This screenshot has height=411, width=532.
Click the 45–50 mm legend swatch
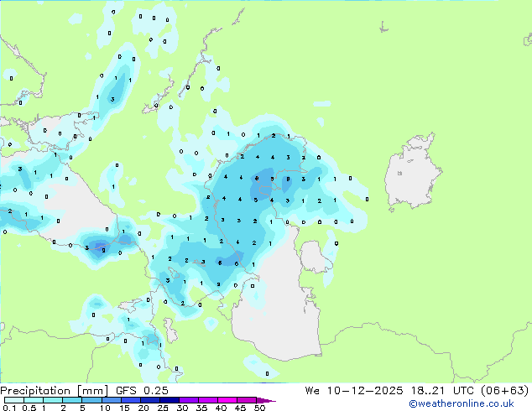247,400
